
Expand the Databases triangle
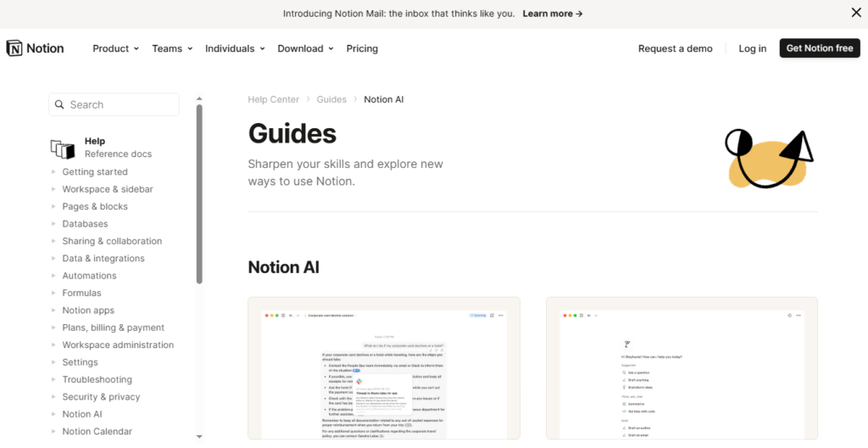pos(53,223)
